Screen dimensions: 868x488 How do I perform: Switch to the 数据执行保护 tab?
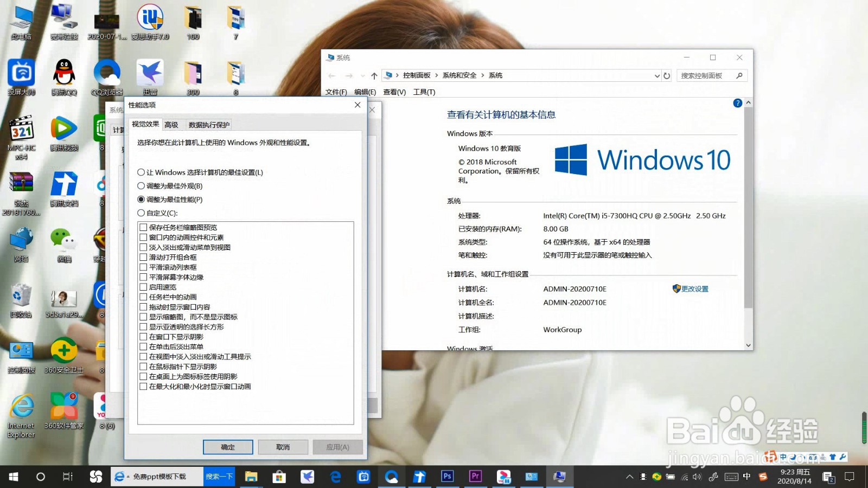point(208,124)
